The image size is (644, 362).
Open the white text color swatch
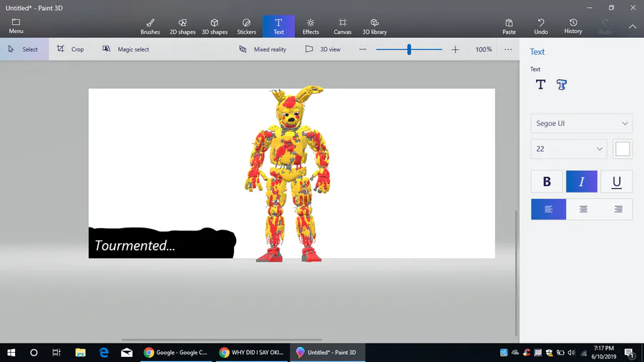(x=623, y=149)
